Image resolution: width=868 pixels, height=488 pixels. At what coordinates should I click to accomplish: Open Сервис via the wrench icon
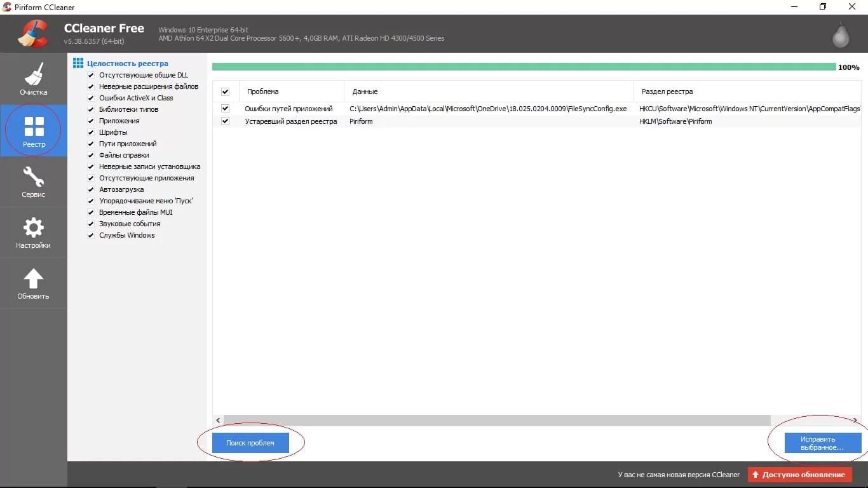tap(34, 176)
